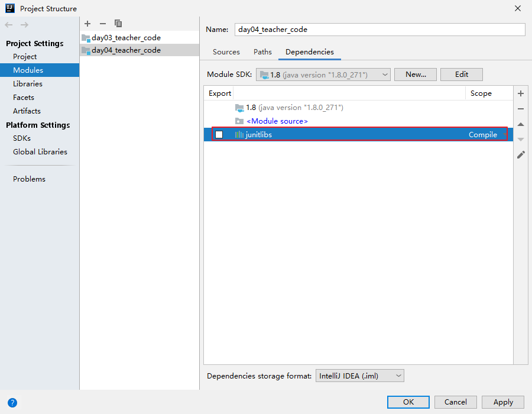This screenshot has height=414, width=532.
Task: Navigate back with the left arrow
Action: coord(9,25)
